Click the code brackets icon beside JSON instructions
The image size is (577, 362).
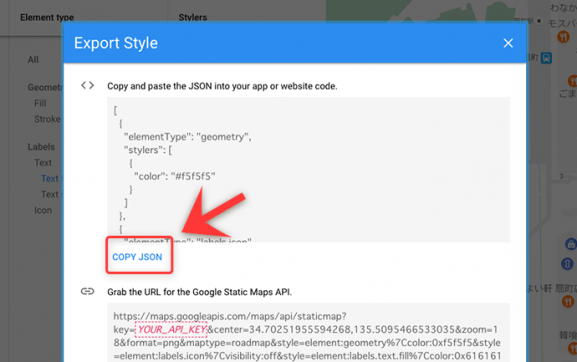click(x=88, y=85)
